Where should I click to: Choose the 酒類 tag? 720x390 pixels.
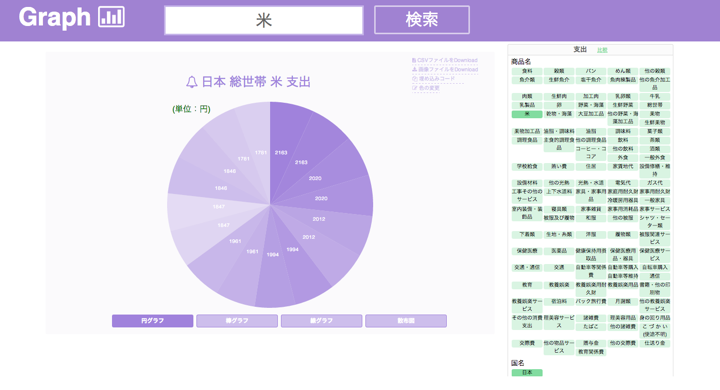[x=655, y=149]
